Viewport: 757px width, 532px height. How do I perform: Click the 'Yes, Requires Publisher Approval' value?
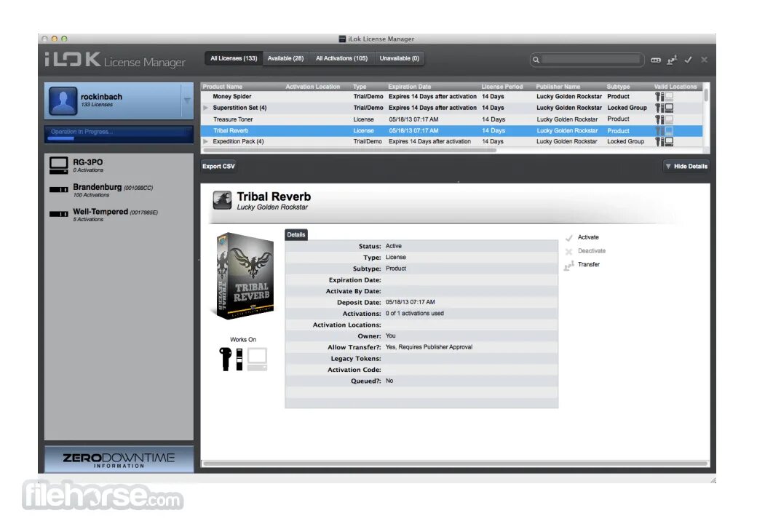pos(429,347)
